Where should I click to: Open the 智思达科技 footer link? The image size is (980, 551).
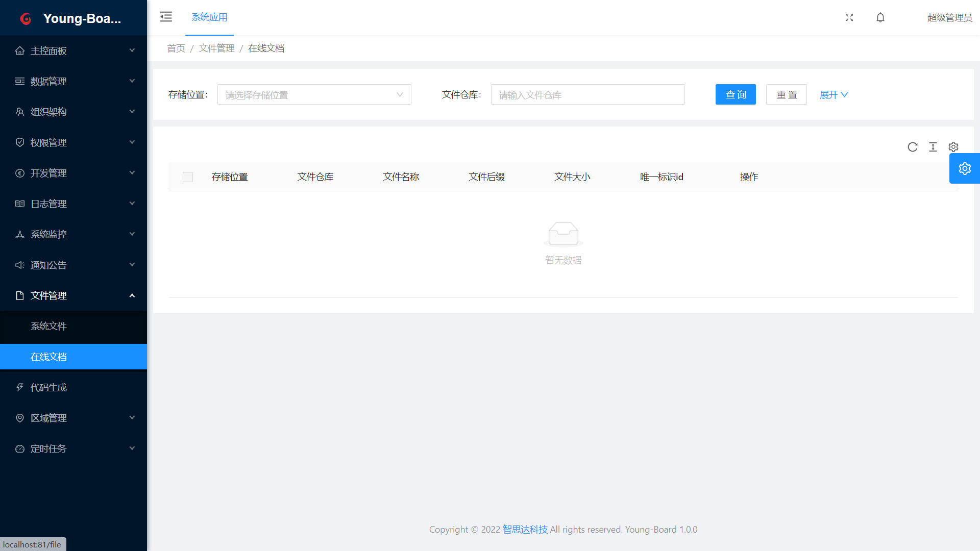point(525,530)
